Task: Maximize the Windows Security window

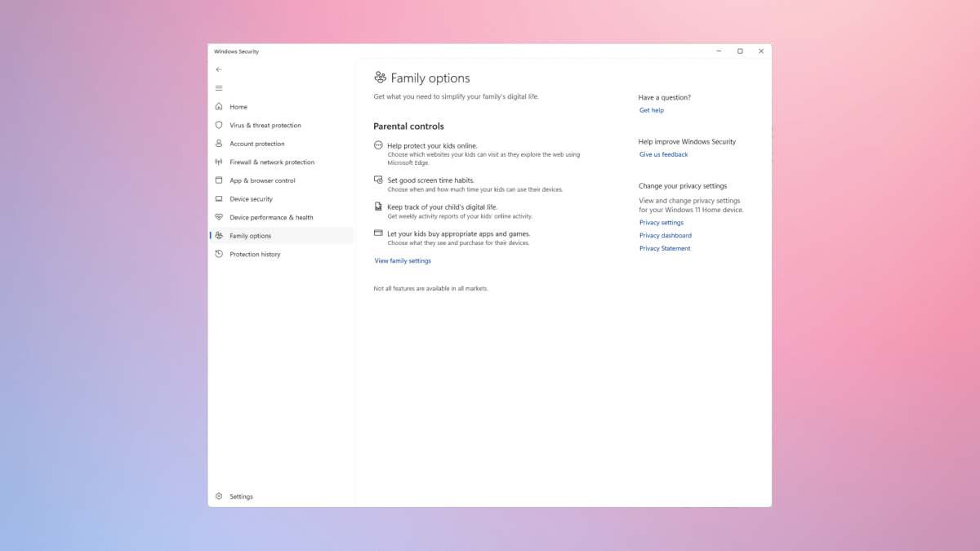Action: pos(740,51)
